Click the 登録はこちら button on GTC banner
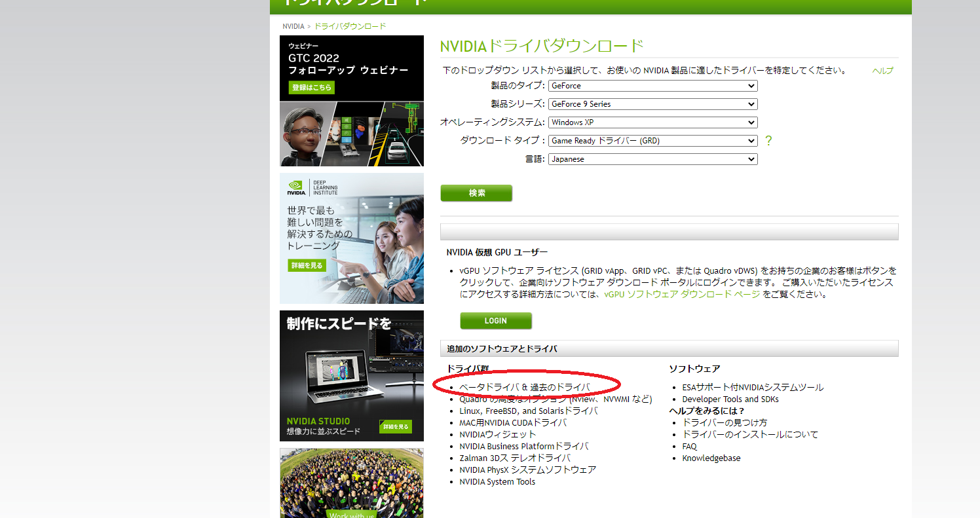The height and width of the screenshot is (518, 980). (x=312, y=87)
